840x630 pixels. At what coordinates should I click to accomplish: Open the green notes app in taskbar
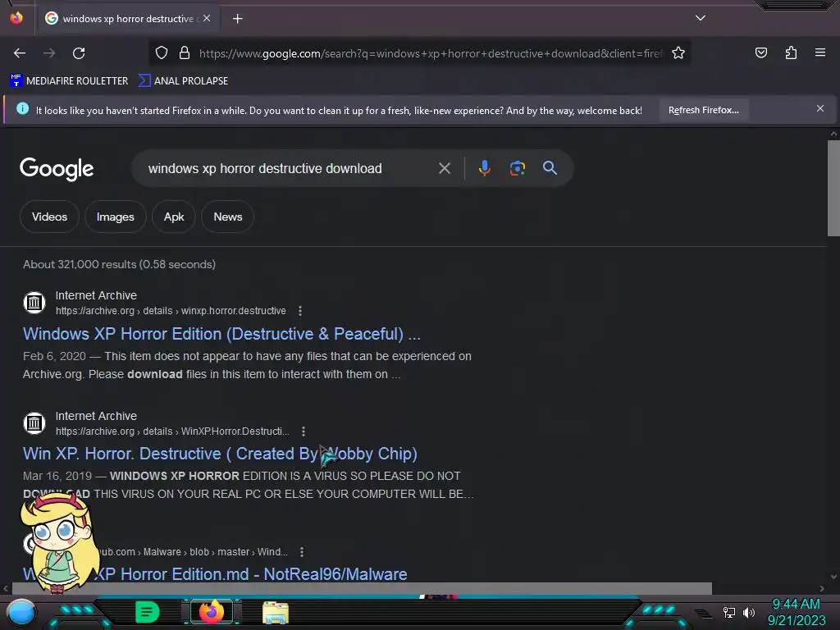tap(147, 612)
